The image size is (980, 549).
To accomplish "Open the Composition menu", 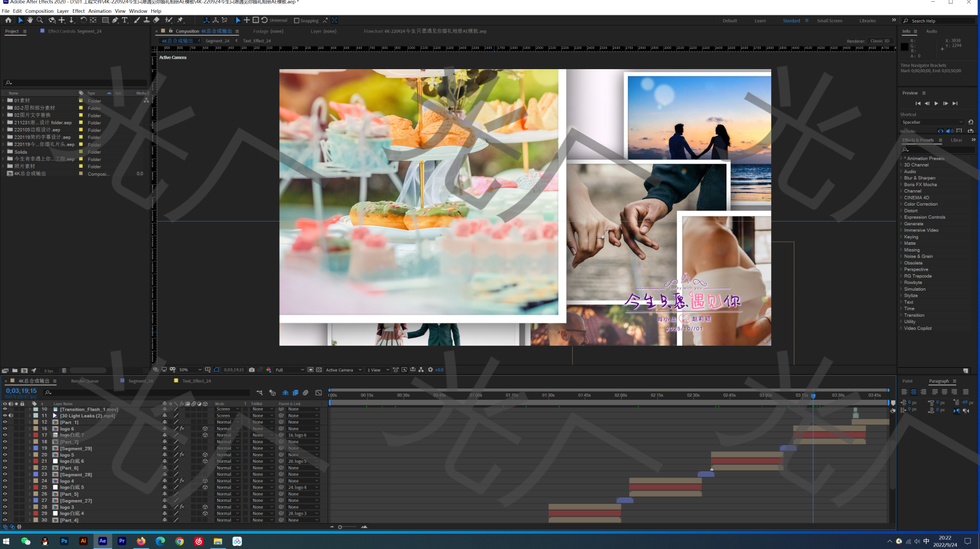I will [x=39, y=11].
